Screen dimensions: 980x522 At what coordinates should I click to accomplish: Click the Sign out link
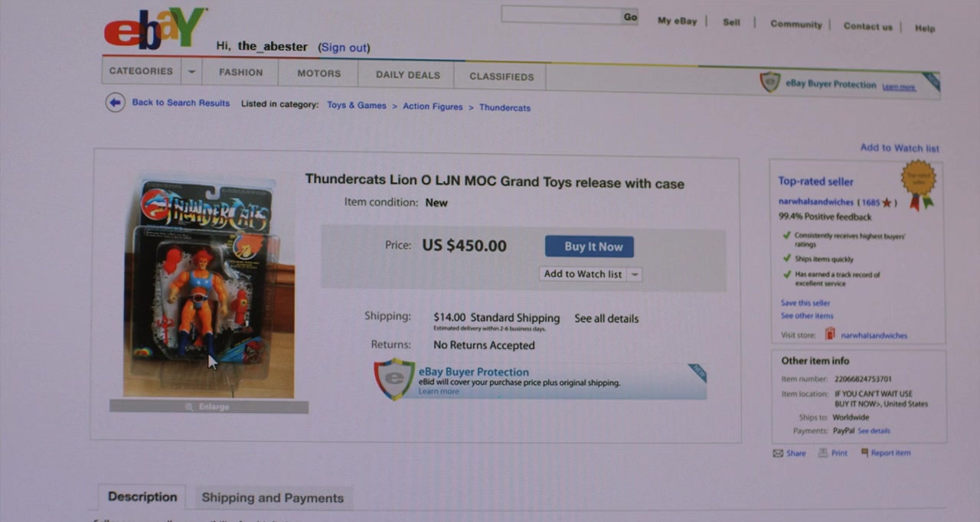345,47
